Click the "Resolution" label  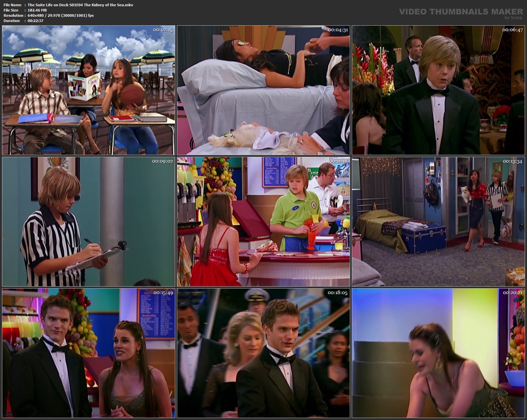(13, 15)
